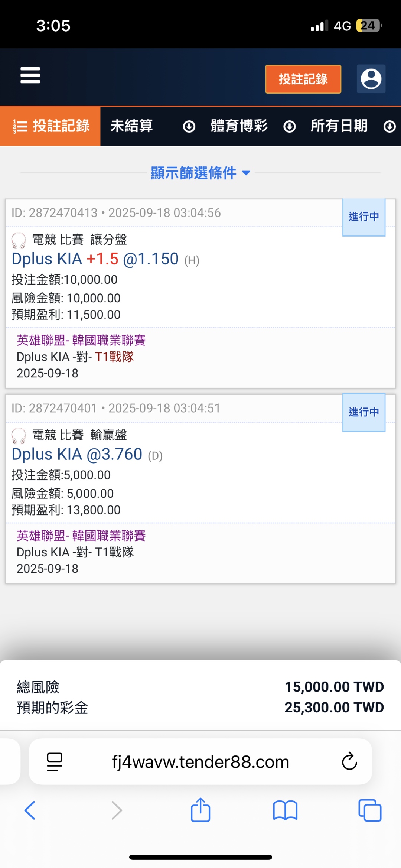The image size is (401, 868).
Task: Open Safari bookmarks
Action: pos(285,810)
